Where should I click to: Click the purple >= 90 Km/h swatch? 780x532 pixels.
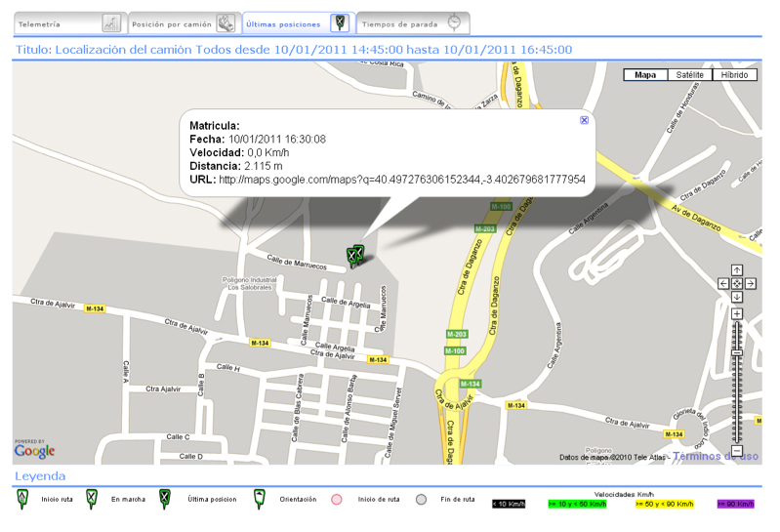[736, 504]
